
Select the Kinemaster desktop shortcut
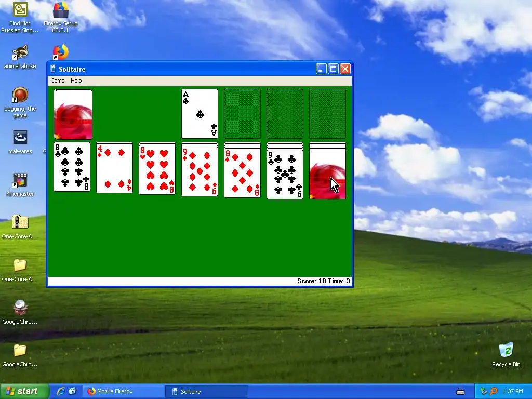(x=20, y=184)
